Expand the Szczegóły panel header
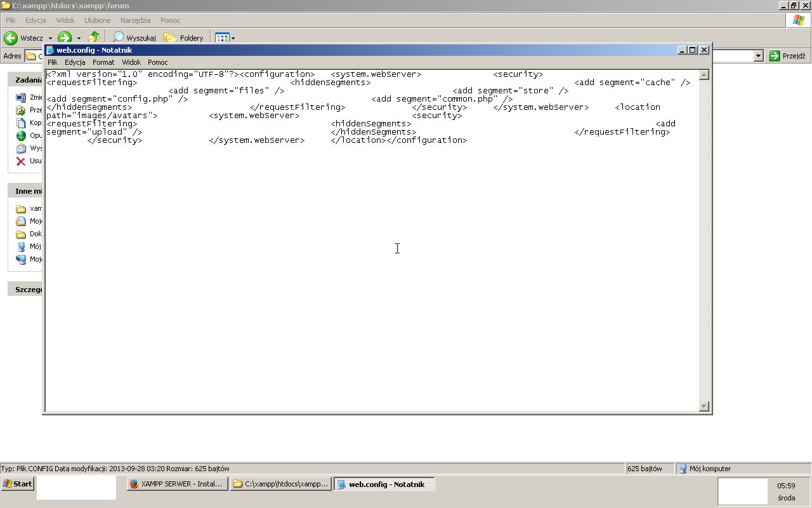 point(25,290)
